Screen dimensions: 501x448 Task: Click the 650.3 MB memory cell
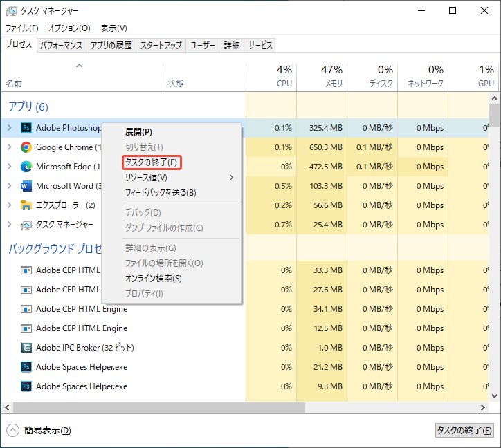coord(322,147)
